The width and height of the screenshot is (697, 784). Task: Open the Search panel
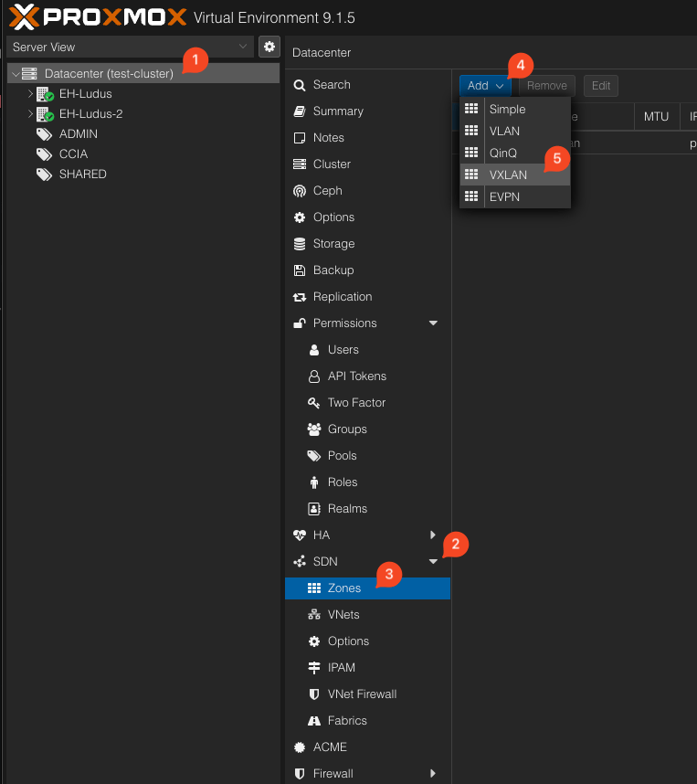tap(367, 84)
